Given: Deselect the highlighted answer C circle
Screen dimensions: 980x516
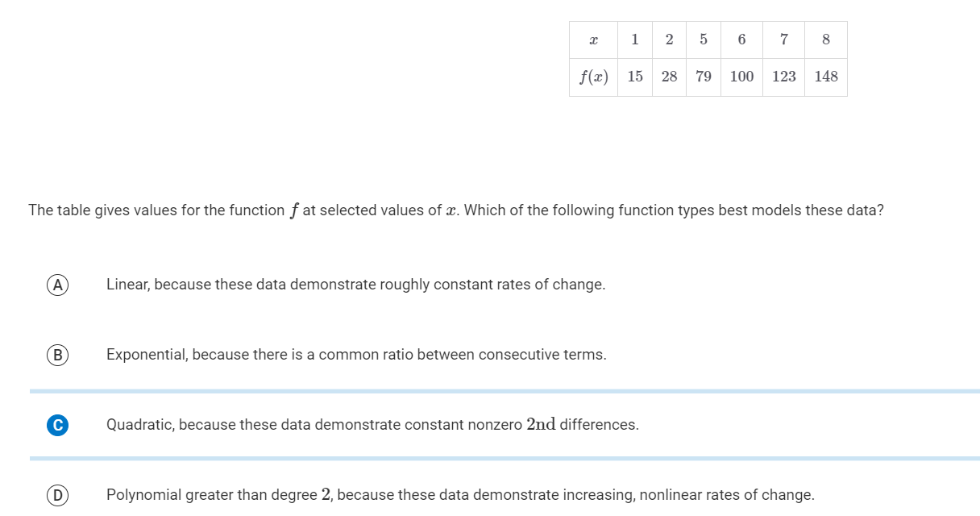Looking at the screenshot, I should 56,424.
